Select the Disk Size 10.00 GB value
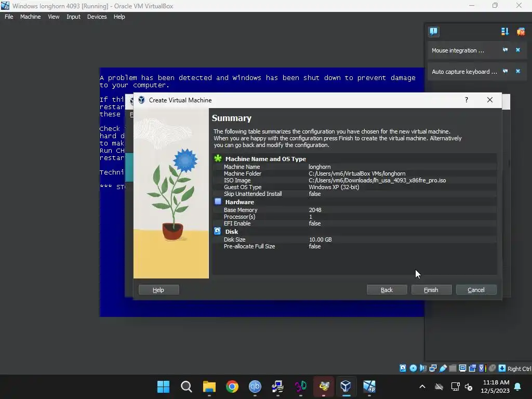Screen dimensions: 532x399 click(x=320, y=239)
